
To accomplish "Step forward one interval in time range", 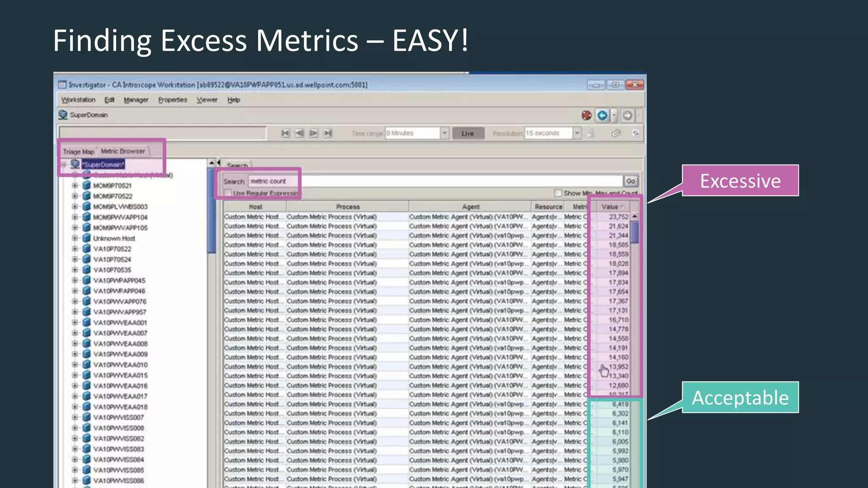I will [x=314, y=133].
